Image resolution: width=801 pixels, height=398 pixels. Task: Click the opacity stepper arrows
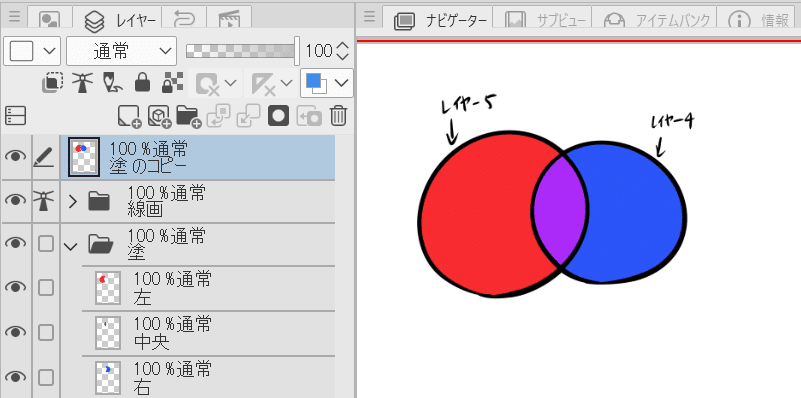[343, 51]
